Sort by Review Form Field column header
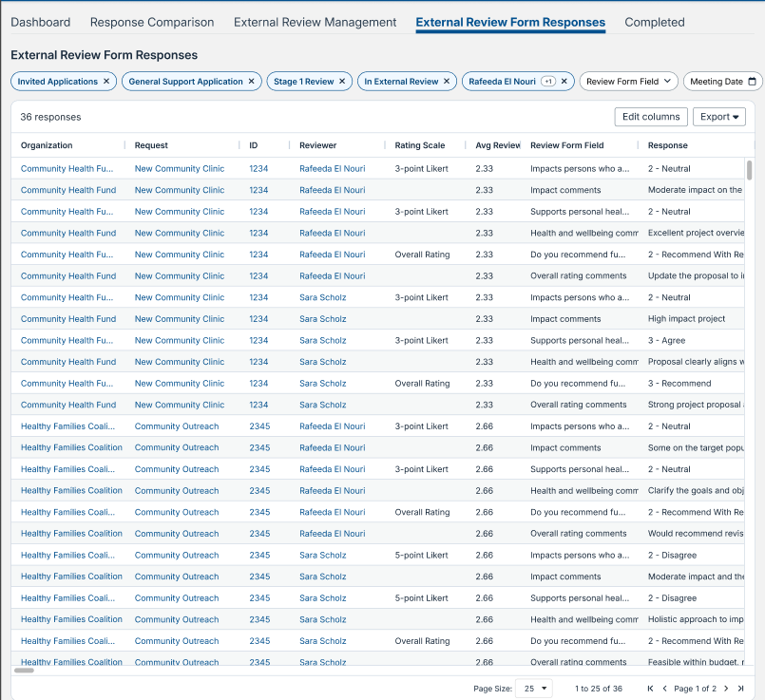Screen dimensions: 765x700 (567, 145)
